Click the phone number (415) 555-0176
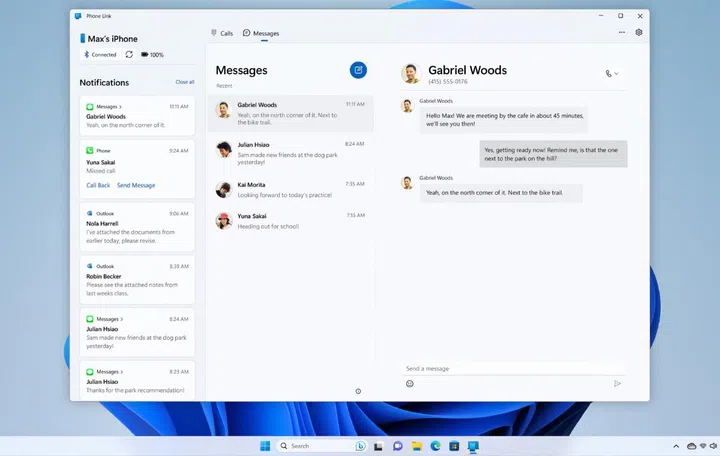This screenshot has height=456, width=720. [448, 82]
